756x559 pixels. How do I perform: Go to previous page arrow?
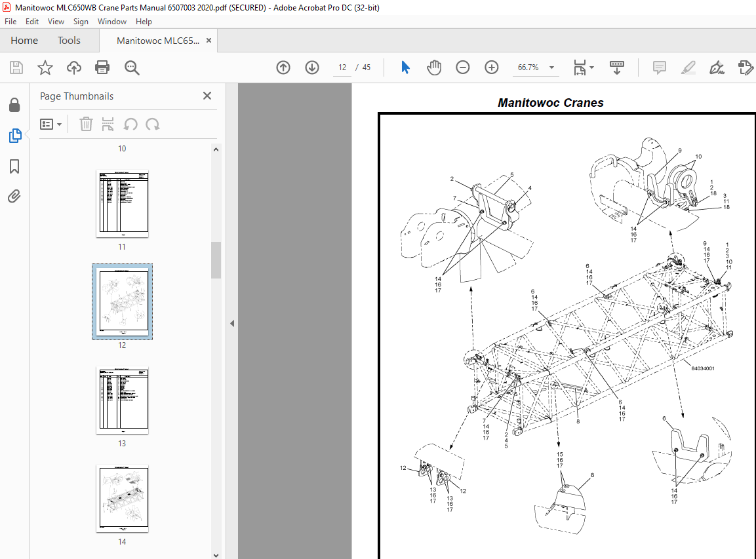click(x=283, y=67)
